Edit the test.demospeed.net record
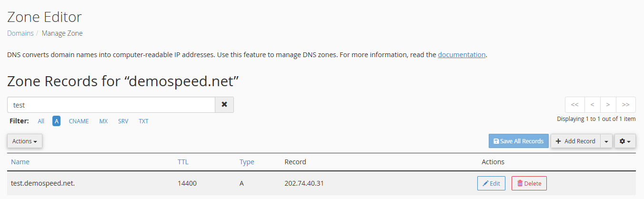The width and height of the screenshot is (644, 199). click(x=491, y=183)
